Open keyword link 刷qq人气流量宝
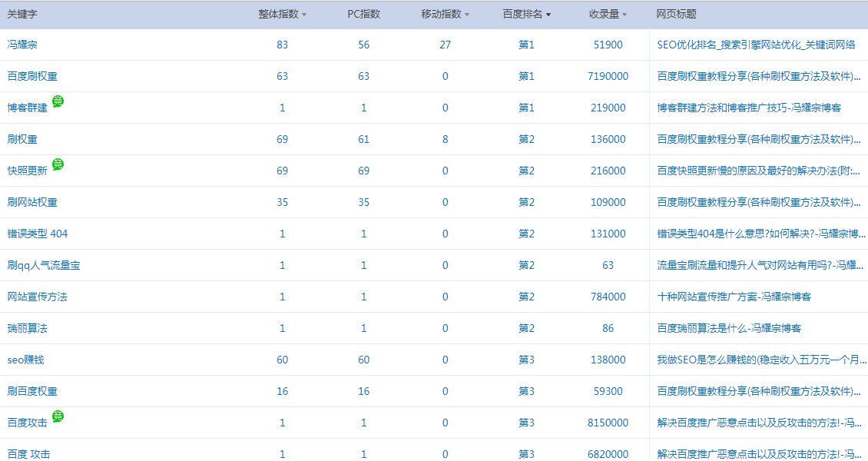The width and height of the screenshot is (868, 461). (43, 266)
